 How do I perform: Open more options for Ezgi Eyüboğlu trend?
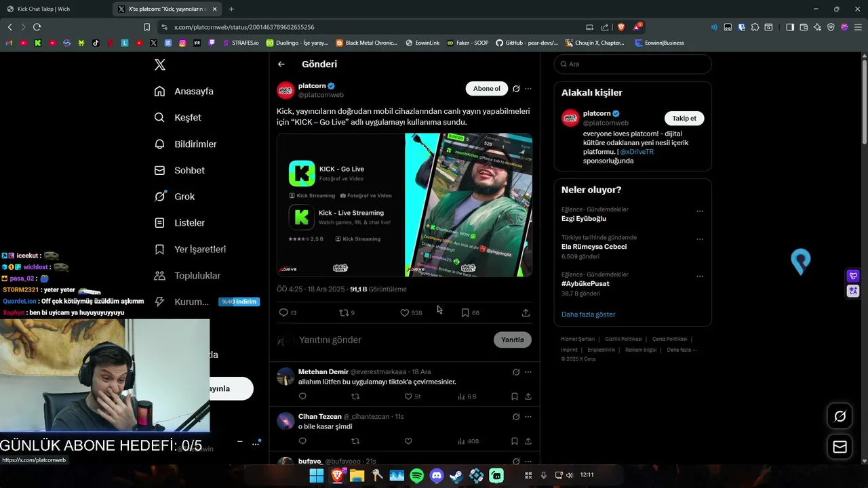(x=700, y=211)
